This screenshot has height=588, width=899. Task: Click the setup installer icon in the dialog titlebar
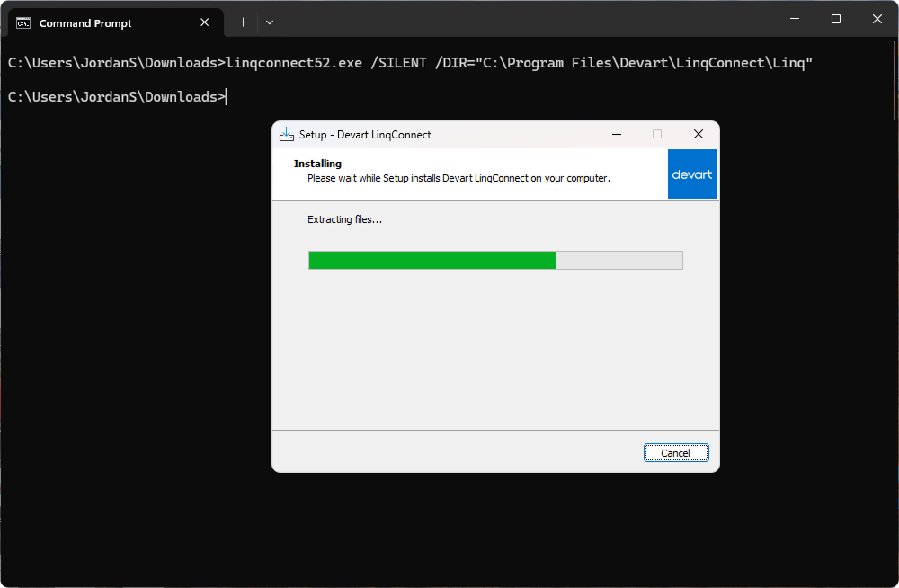point(287,134)
